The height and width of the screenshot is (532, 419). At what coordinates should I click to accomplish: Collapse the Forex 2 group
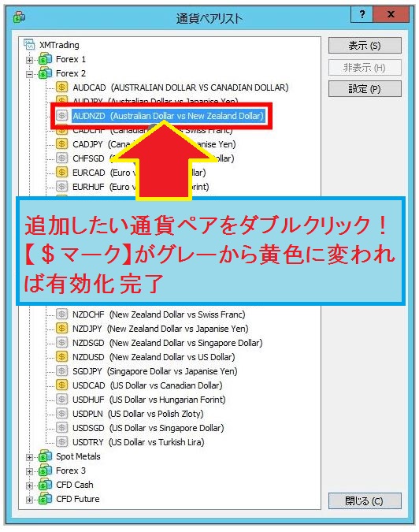tap(29, 74)
